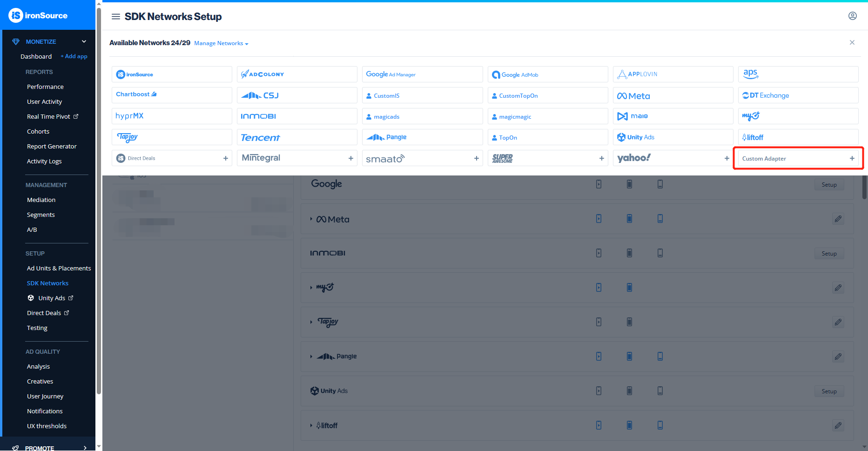
Task: Click the Add app link in the sidebar
Action: pyautogui.click(x=74, y=56)
